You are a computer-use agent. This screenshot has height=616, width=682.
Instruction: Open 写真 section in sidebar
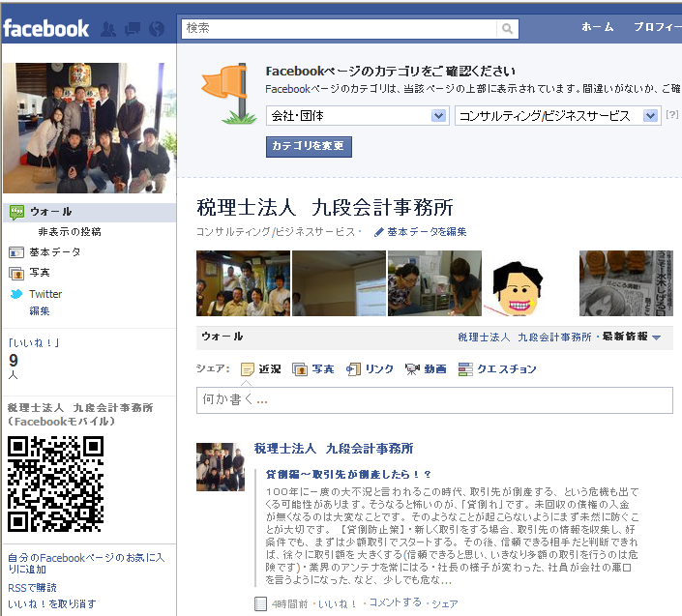pos(40,273)
